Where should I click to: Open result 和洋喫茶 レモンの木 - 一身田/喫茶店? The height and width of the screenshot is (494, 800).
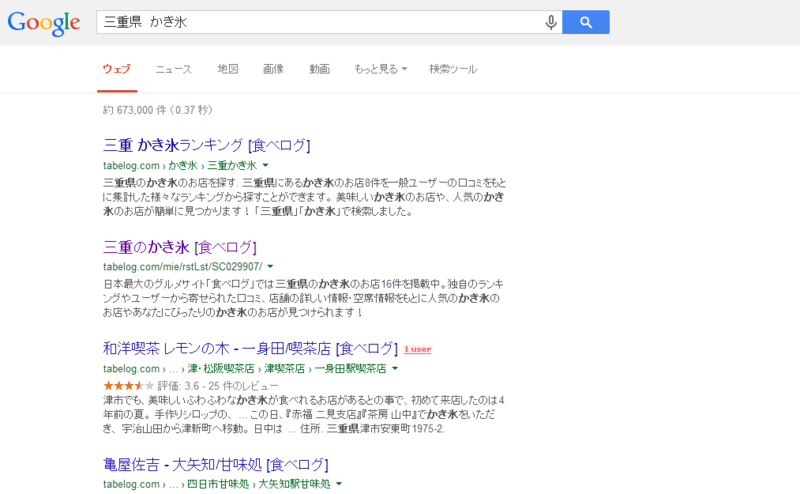[250, 349]
